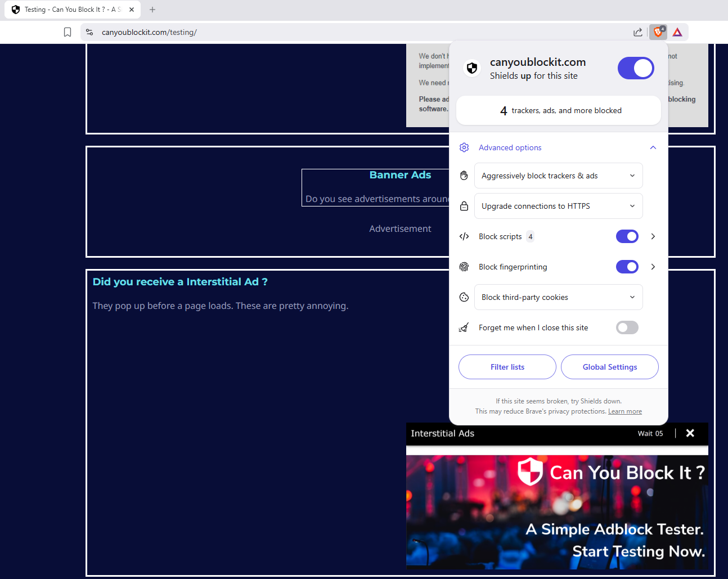Viewport: 728px width, 579px height.
Task: Click the Advanced options gear icon
Action: 464,147
